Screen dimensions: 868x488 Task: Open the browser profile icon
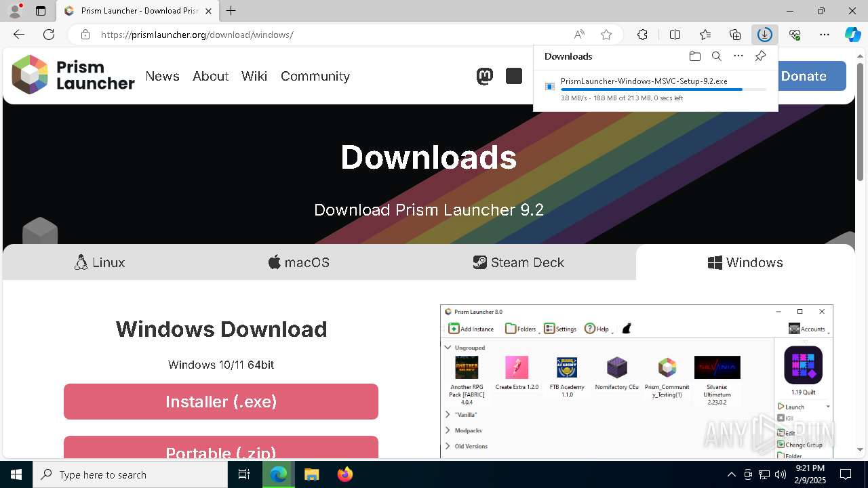pyautogui.click(x=14, y=11)
